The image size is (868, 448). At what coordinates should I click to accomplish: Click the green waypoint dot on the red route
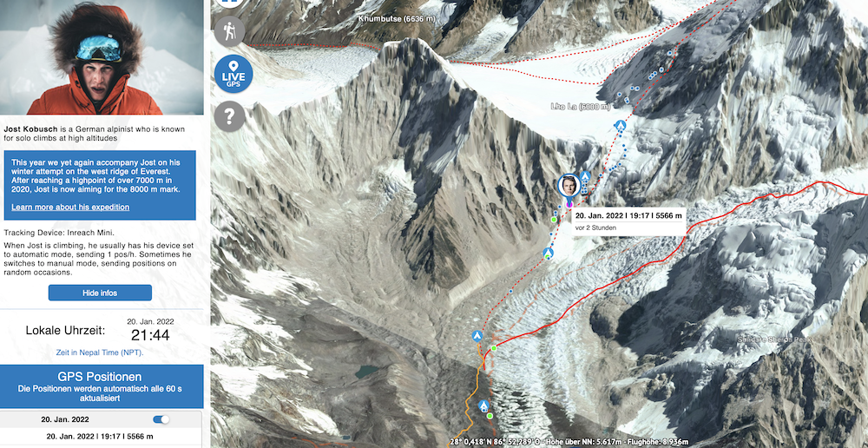click(494, 348)
